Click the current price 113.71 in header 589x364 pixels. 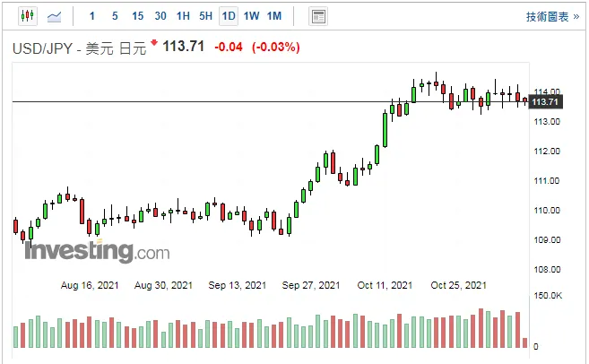click(183, 47)
